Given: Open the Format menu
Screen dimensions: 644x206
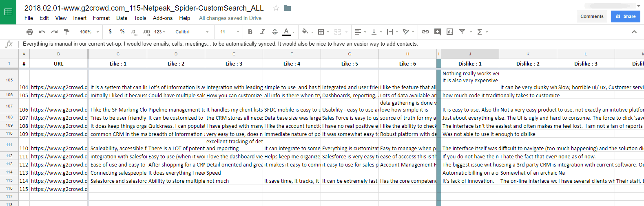Looking at the screenshot, I should tap(101, 18).
